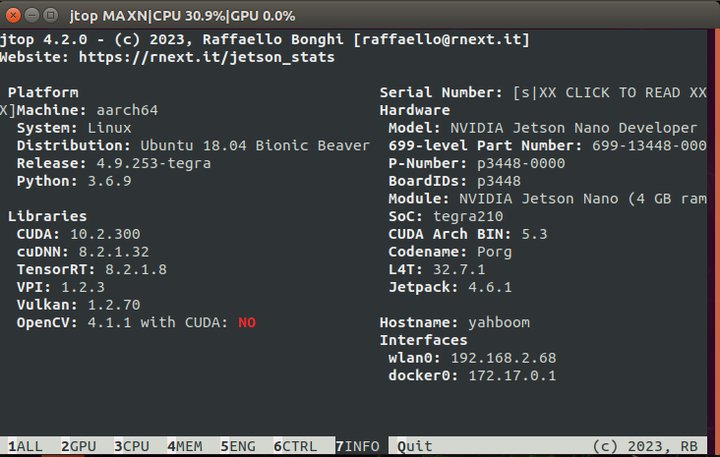Click the wlan0 IP address 192.168.2.68
This screenshot has width=720, height=457.
[x=503, y=358]
